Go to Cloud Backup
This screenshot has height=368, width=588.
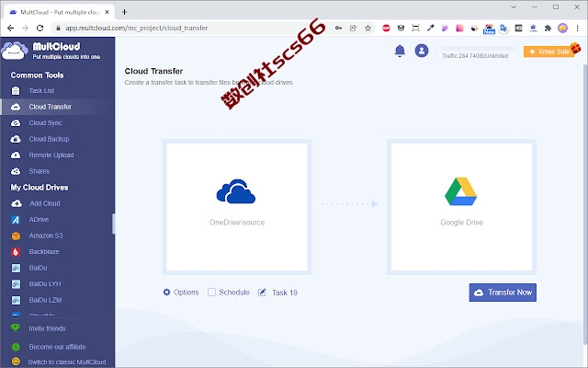pos(49,139)
